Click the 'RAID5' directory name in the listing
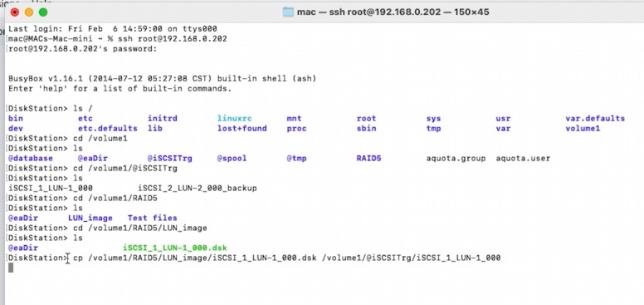Screen dimensions: 644x305 (x=368, y=158)
